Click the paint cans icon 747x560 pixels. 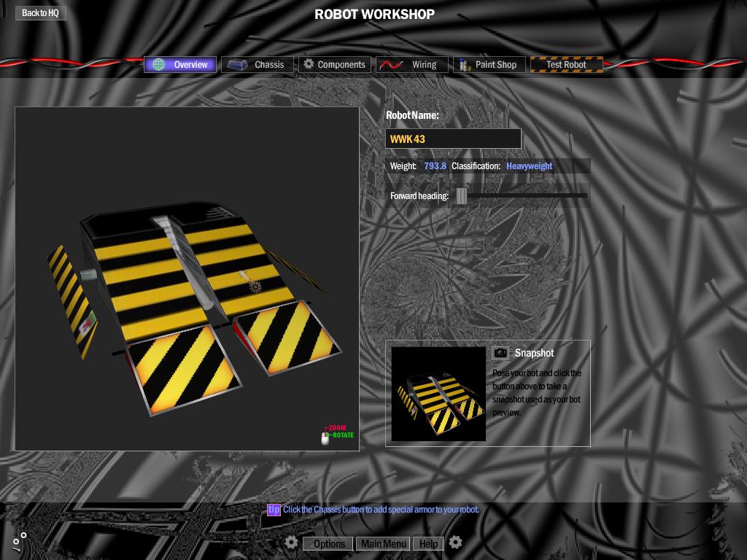click(x=465, y=64)
